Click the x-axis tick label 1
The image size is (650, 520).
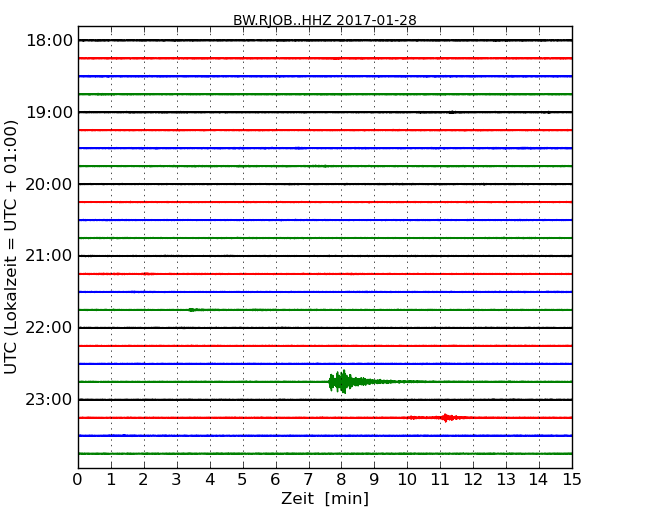click(111, 480)
